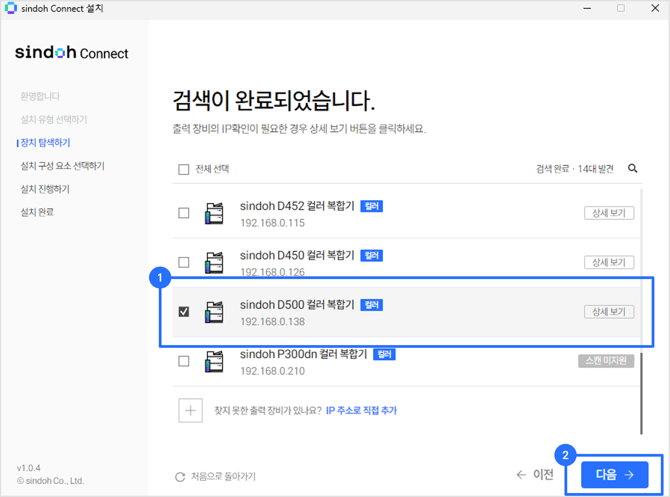Select the 설치 완료 step
The width and height of the screenshot is (670, 497).
coord(37,212)
